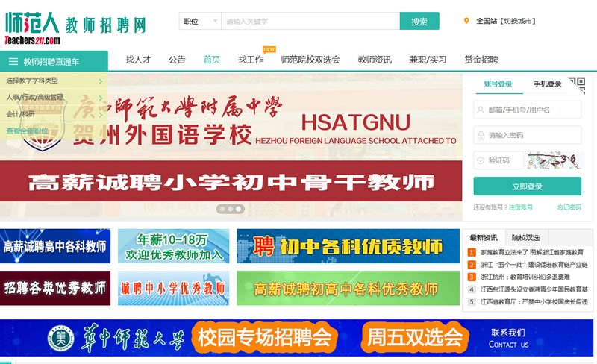Click the 华中师范大学 university emblem
597x364 pixels.
point(61,338)
